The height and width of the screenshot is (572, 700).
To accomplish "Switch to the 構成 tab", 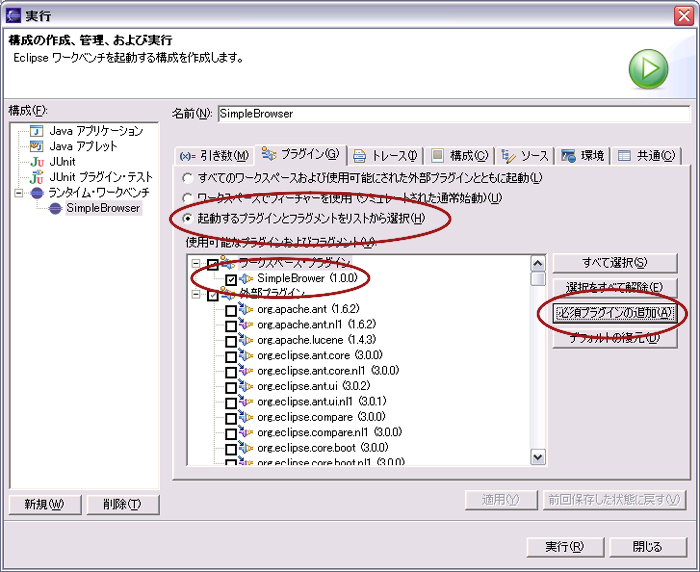I will 459,156.
